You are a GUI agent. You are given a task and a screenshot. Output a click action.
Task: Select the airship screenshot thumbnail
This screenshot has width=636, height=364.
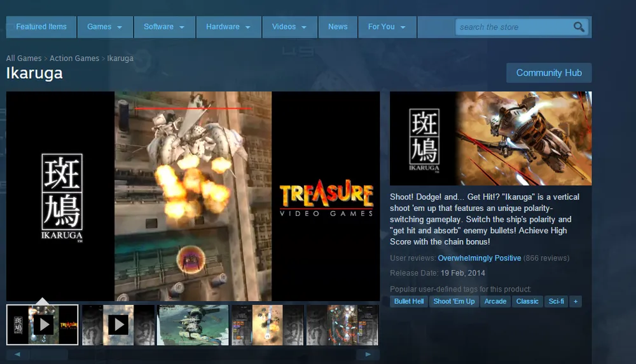(193, 325)
